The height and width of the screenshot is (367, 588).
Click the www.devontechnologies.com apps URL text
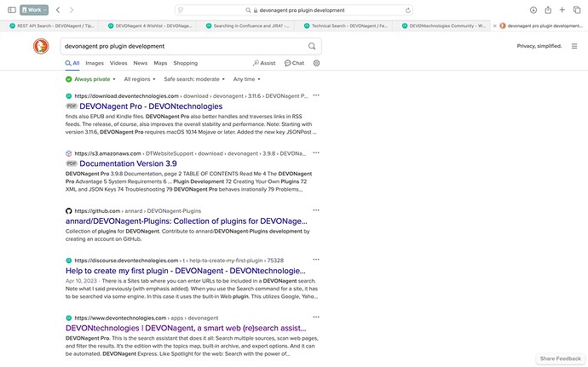pos(147,318)
